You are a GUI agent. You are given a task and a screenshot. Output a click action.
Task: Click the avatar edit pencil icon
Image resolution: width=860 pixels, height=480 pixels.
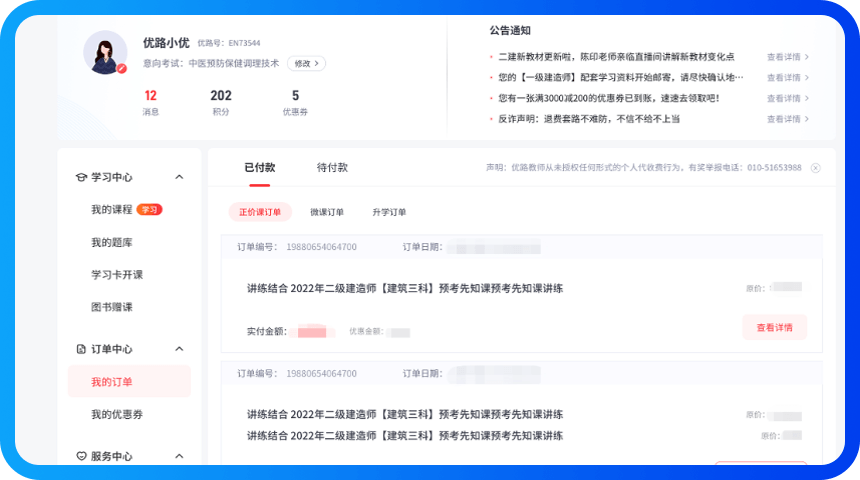pyautogui.click(x=122, y=69)
